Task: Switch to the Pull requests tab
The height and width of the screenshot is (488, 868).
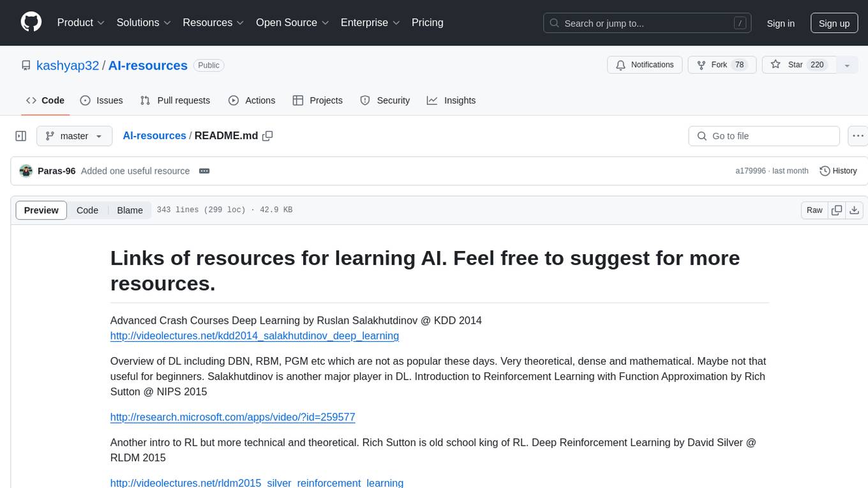Action: pos(175,100)
